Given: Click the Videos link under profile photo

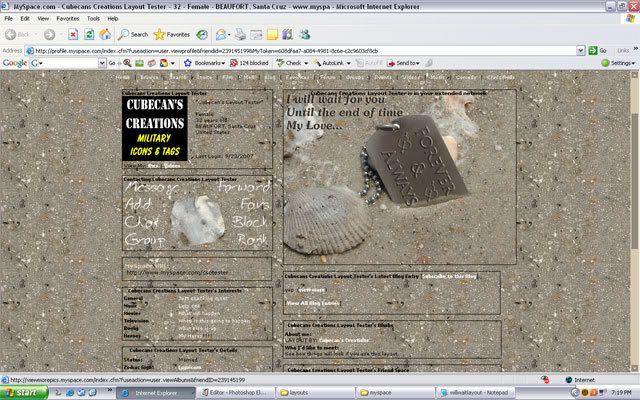Looking at the screenshot, I should click(x=171, y=166).
